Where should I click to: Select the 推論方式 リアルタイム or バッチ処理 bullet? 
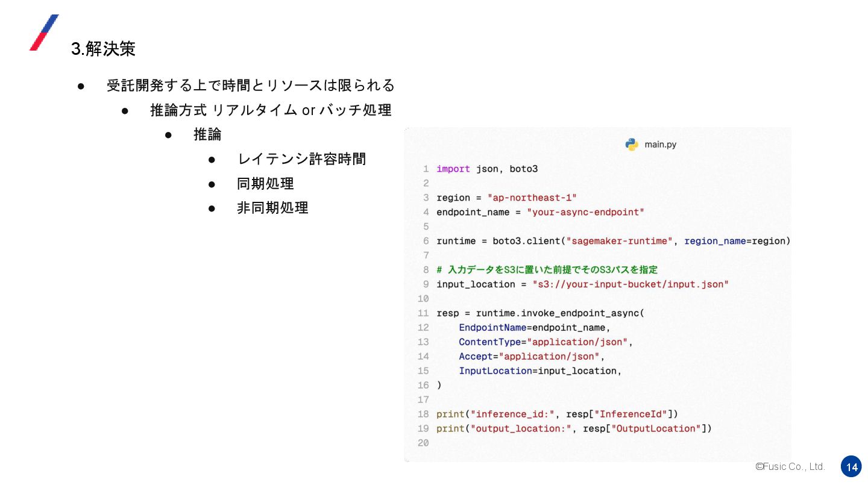tap(271, 110)
